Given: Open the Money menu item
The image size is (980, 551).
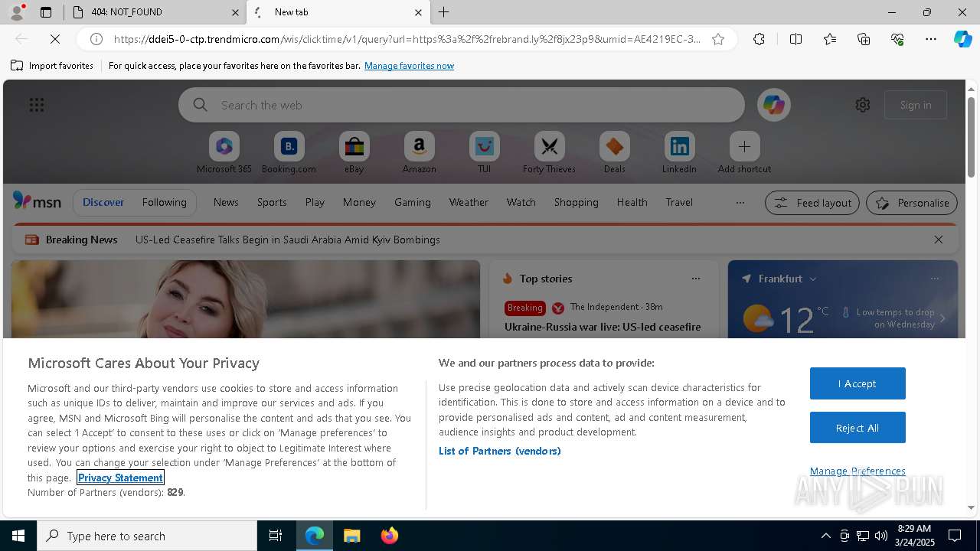Looking at the screenshot, I should pyautogui.click(x=359, y=202).
